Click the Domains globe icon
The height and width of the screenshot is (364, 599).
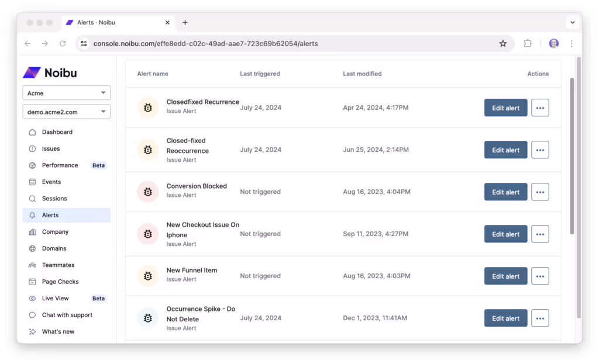[x=33, y=248]
